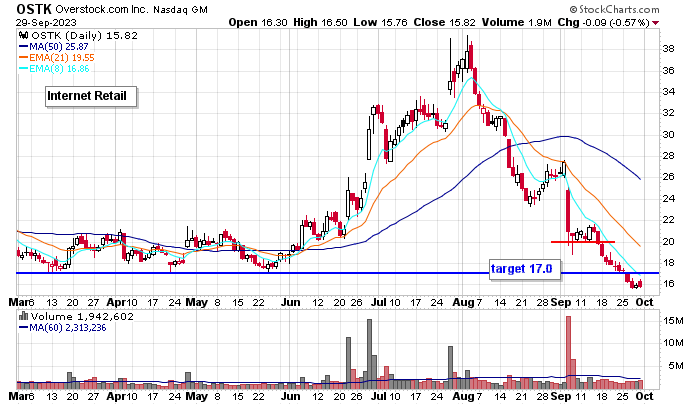Click the tallest gray volume bar near July
The image size is (700, 405).
click(369, 354)
